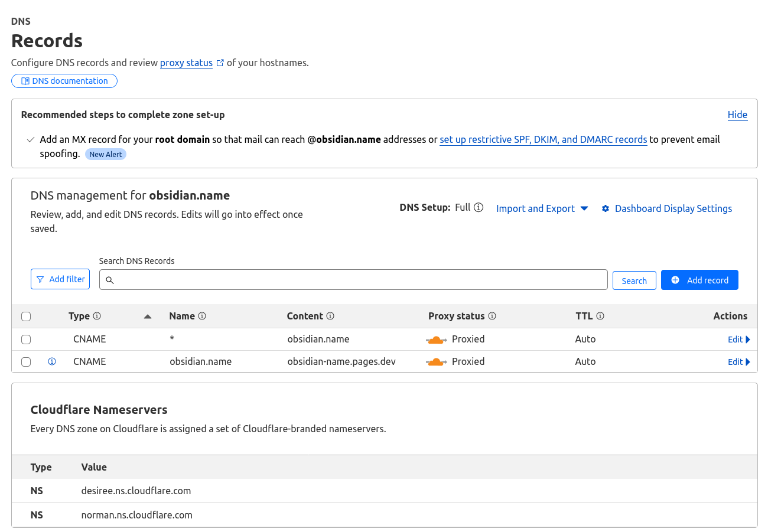Click info icon beside DNS Setup Full
Image resolution: width=768 pixels, height=532 pixels.
pos(479,208)
